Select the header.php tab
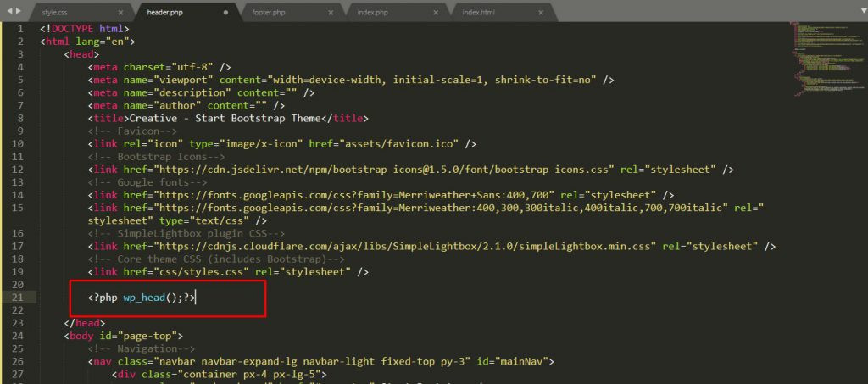The width and height of the screenshot is (868, 384). point(168,14)
